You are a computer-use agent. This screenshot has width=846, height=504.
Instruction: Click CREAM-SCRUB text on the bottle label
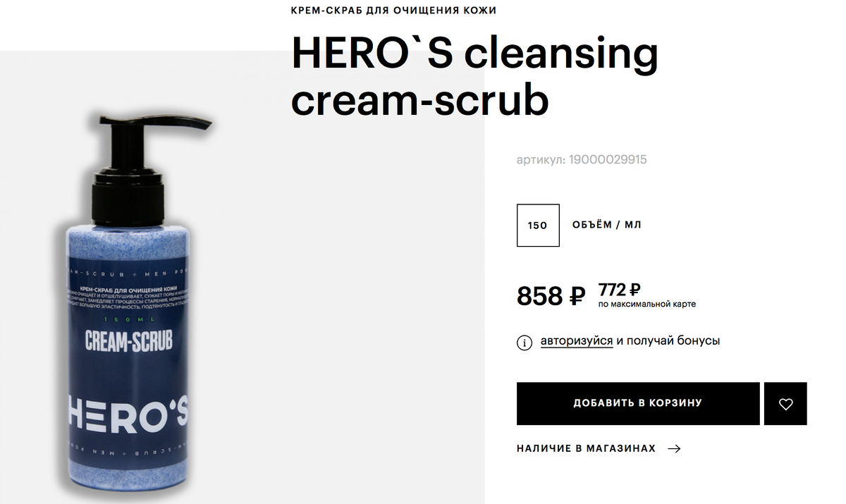click(x=129, y=341)
